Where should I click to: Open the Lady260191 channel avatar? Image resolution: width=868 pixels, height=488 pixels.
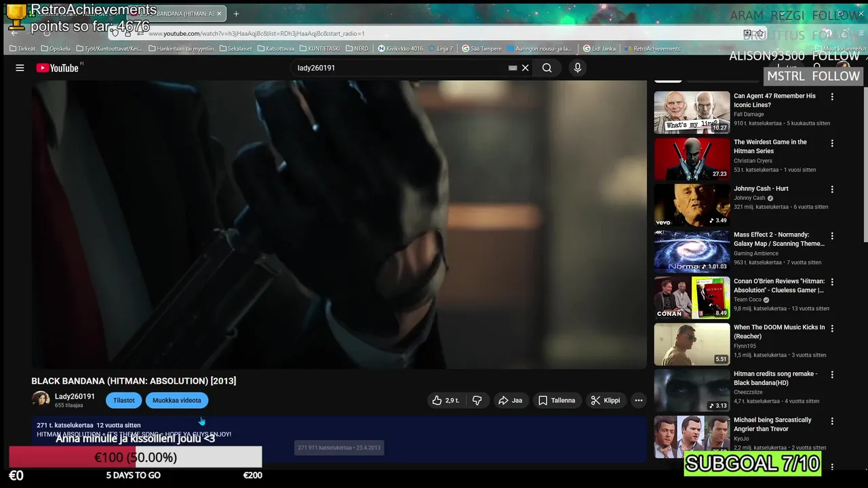41,400
